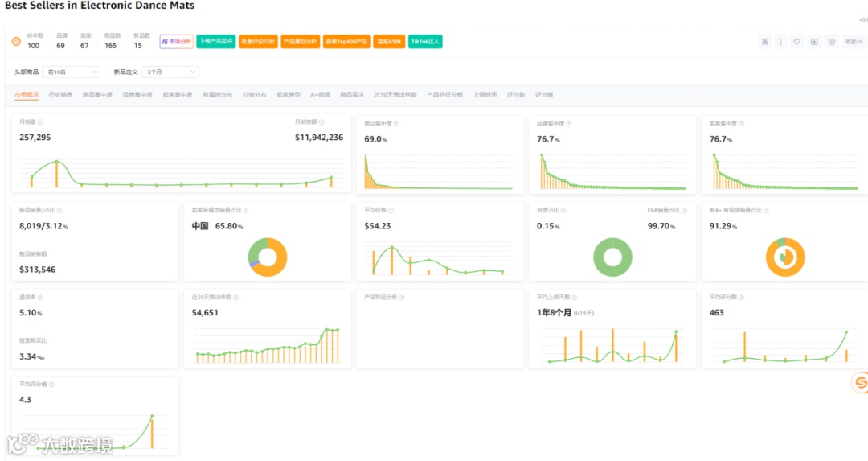Click the heart favorite icon
This screenshot has width=868, height=461.
pyautogui.click(x=796, y=42)
